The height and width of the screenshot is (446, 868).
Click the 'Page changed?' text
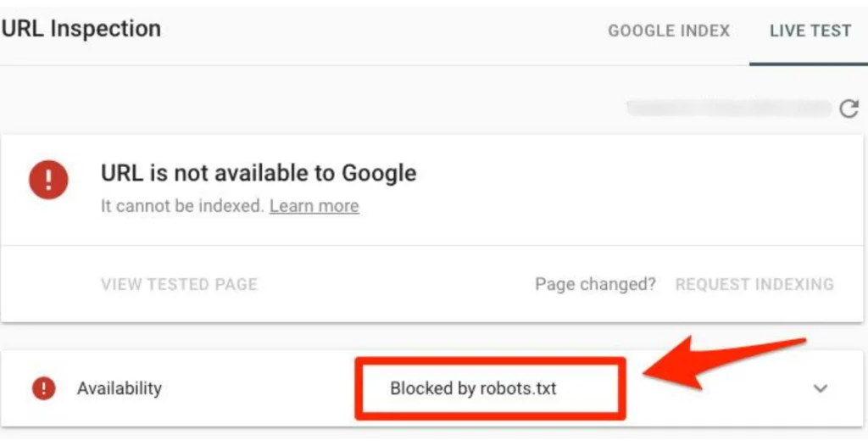coord(595,284)
